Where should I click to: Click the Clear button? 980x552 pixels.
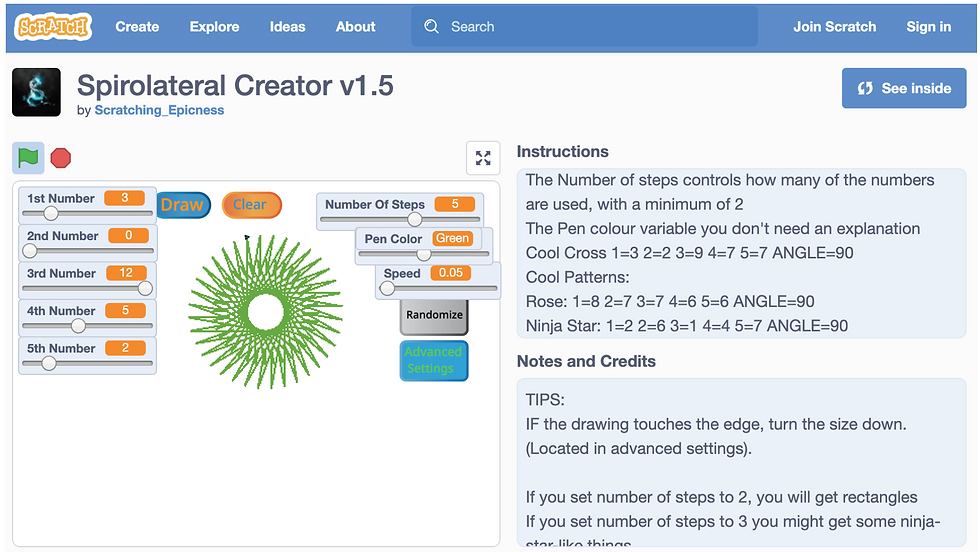251,205
